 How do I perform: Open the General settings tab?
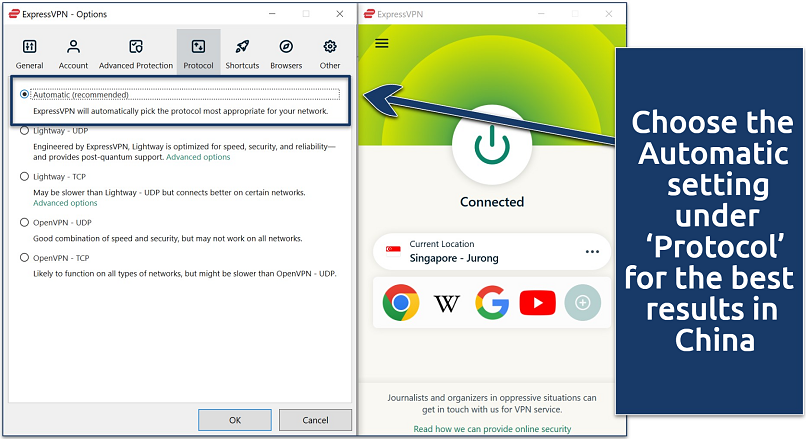point(29,53)
